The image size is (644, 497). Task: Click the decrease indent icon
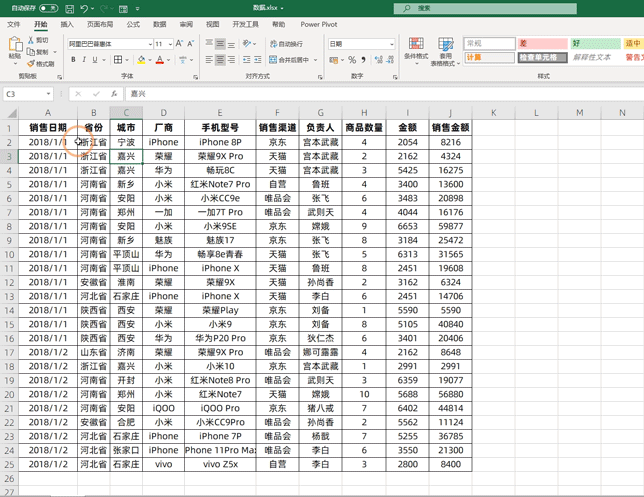coord(246,60)
